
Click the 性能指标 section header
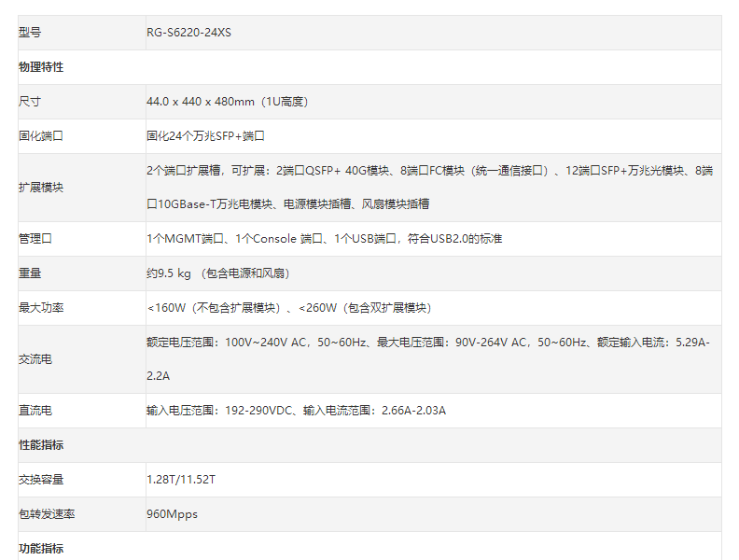[x=41, y=445]
